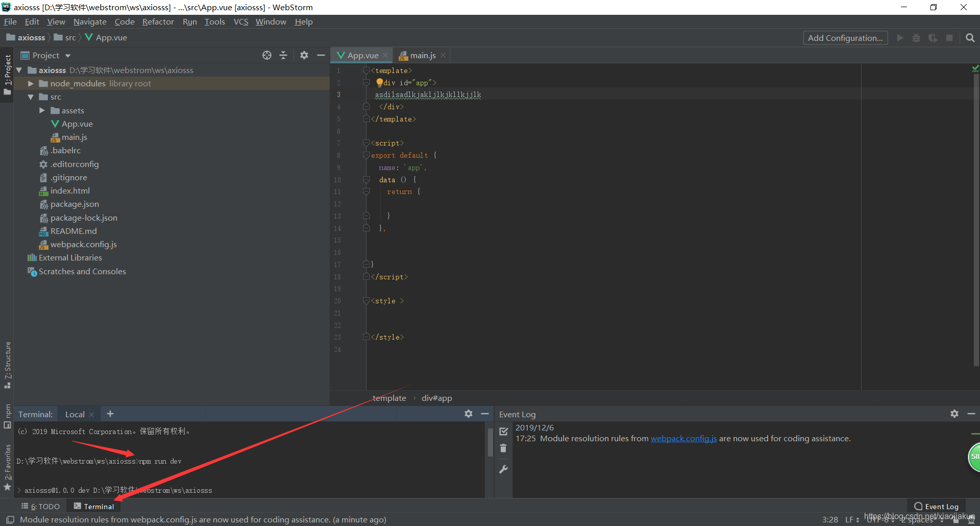Click the collapse all icon in Project panel
980x526 pixels.
click(283, 55)
